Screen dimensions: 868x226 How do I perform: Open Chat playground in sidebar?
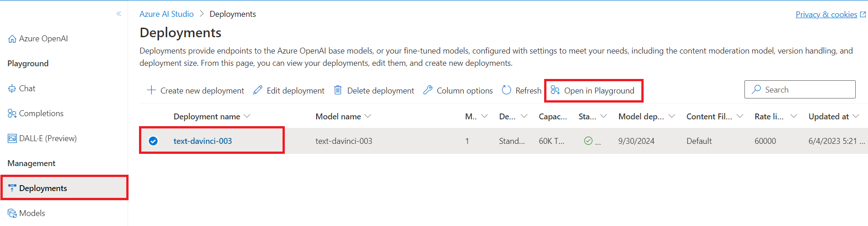point(27,88)
